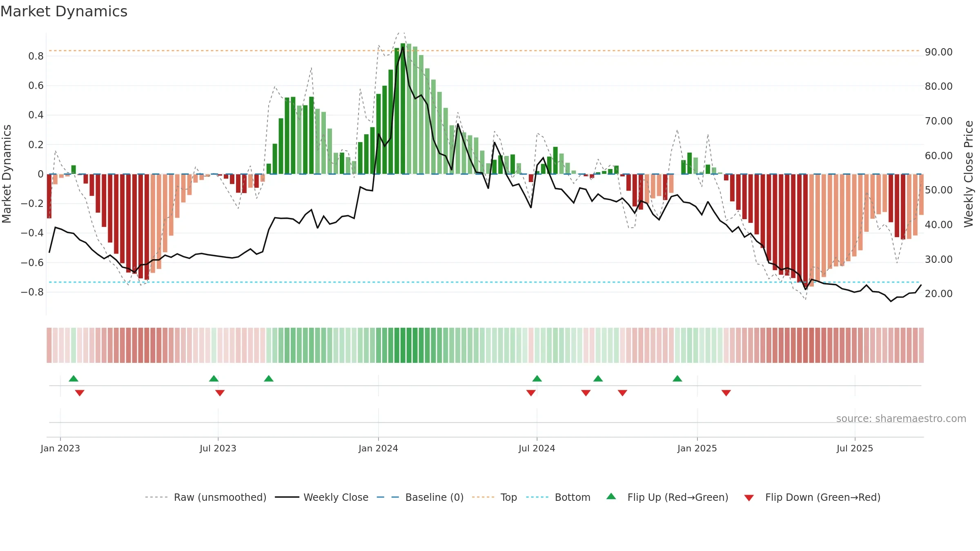Click the 20.00 price axis tick
This screenshot has height=551, width=980.
[938, 293]
